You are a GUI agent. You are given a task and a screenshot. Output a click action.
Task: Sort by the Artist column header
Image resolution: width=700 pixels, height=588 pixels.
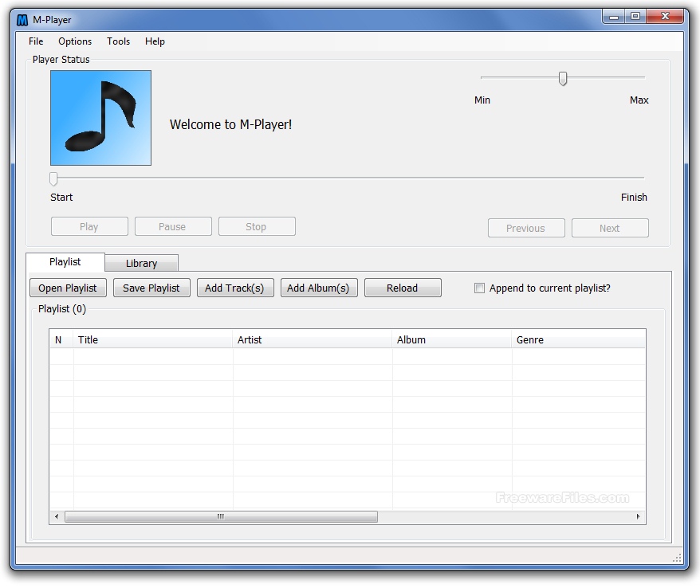click(x=313, y=339)
